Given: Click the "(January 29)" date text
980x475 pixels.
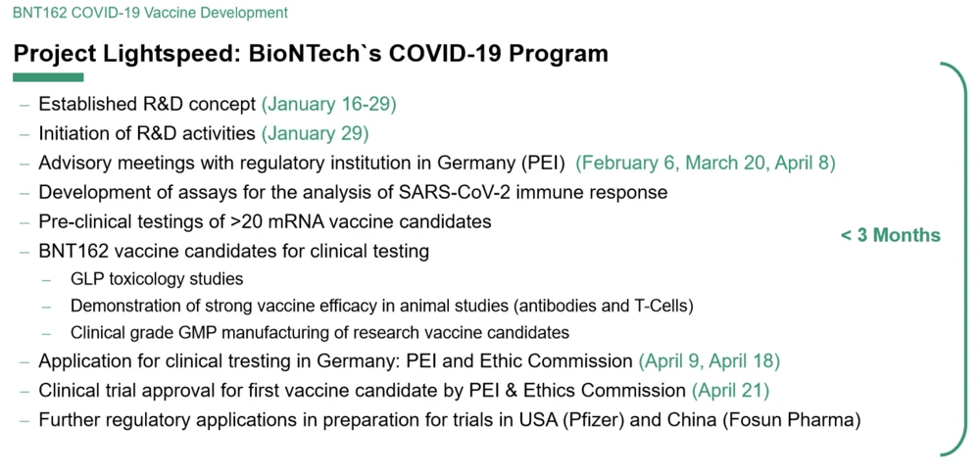Looking at the screenshot, I should (x=315, y=133).
